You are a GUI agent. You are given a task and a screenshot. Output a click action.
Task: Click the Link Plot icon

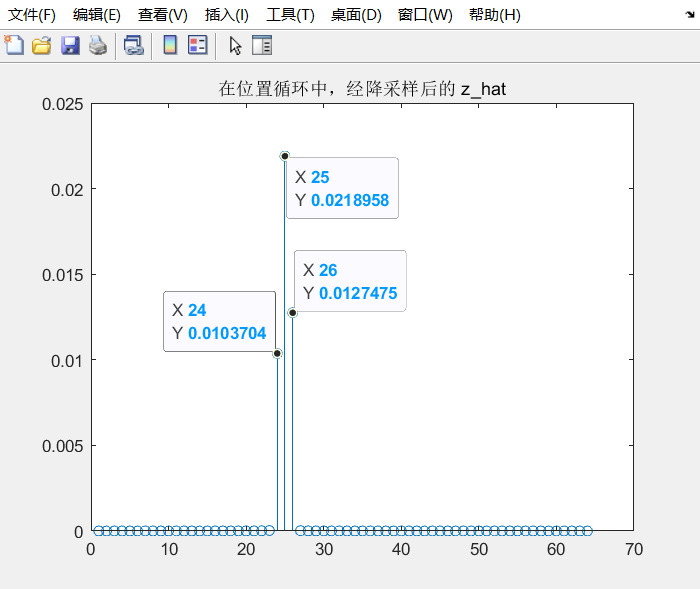(133, 46)
